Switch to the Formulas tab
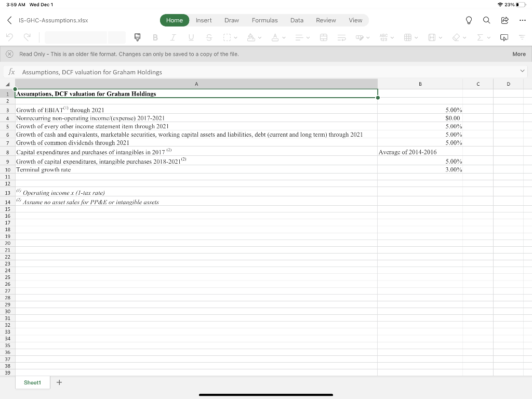 pos(264,20)
